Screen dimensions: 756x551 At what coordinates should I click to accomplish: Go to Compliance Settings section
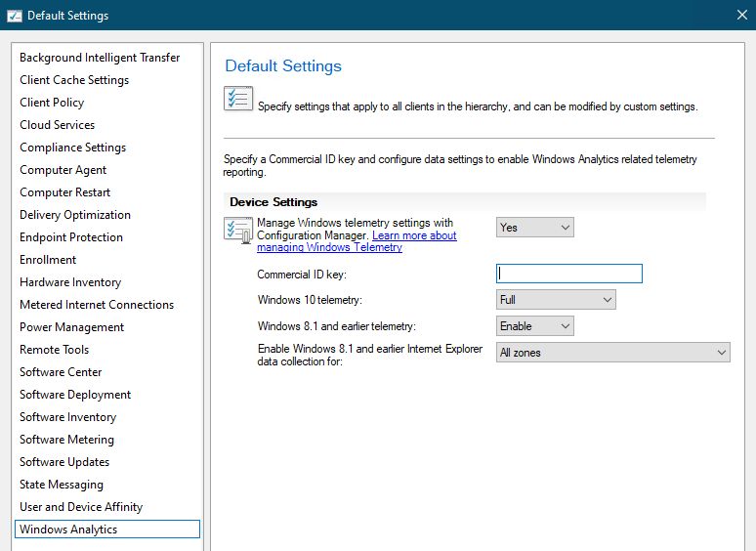coord(73,148)
